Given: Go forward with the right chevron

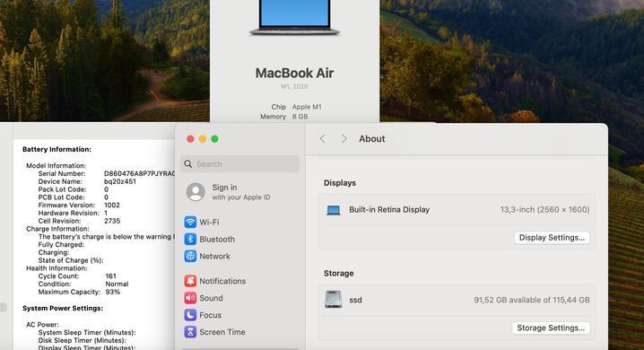Looking at the screenshot, I should [x=344, y=139].
